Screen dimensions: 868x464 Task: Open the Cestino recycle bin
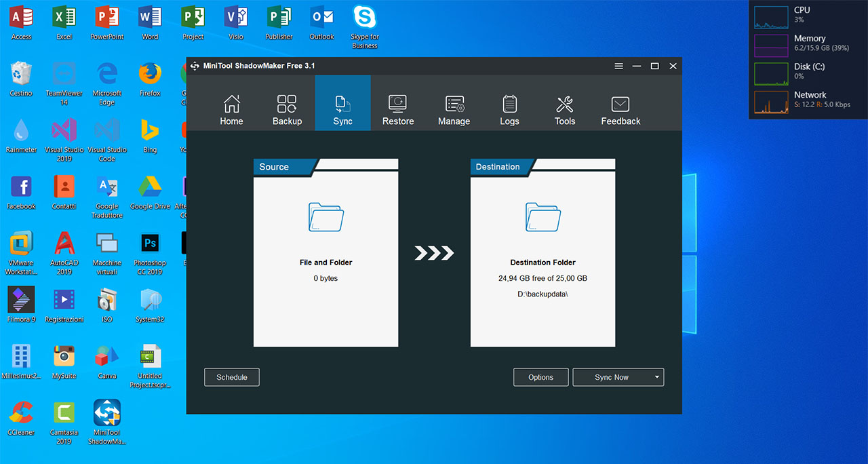coord(21,79)
